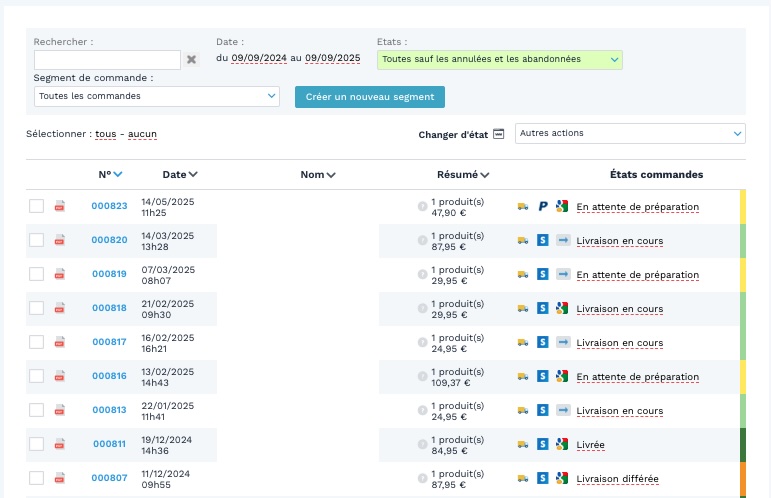Screen dimensions: 771x498
Task: Tick the checkbox for order 000823
Action: pos(36,207)
